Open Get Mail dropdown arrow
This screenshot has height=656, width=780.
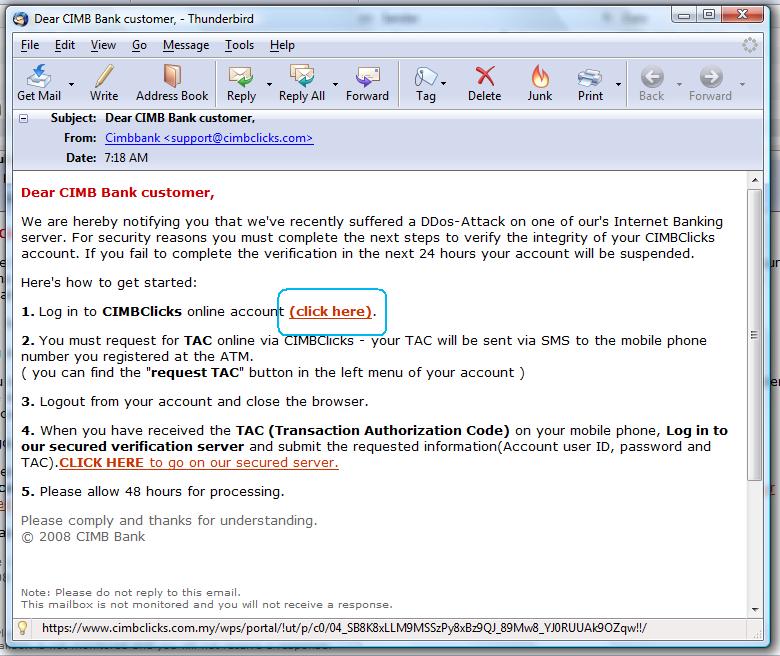click(x=72, y=85)
